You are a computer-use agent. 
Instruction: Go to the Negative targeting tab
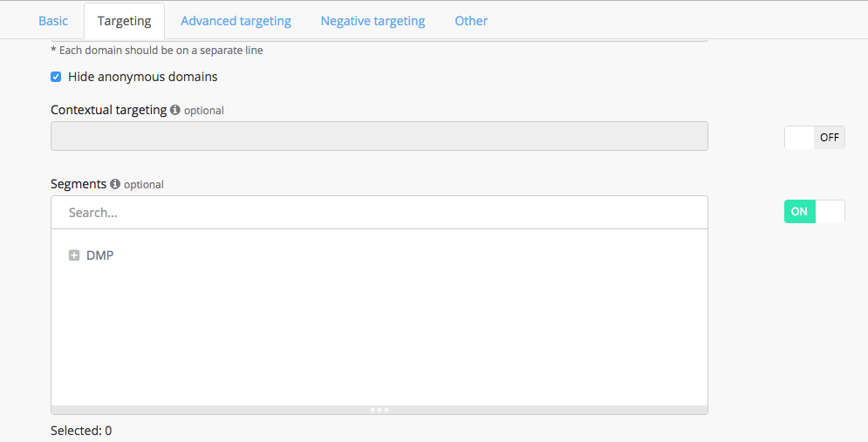[372, 21]
